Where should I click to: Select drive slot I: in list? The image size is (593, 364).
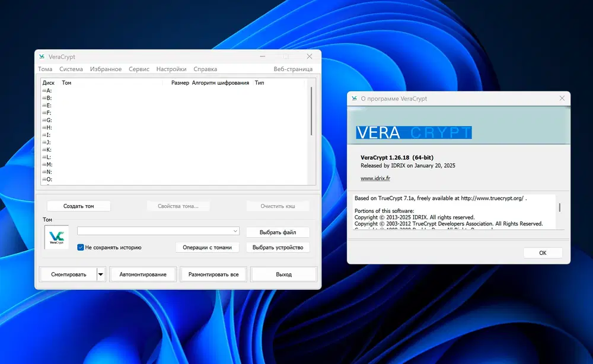click(x=46, y=135)
